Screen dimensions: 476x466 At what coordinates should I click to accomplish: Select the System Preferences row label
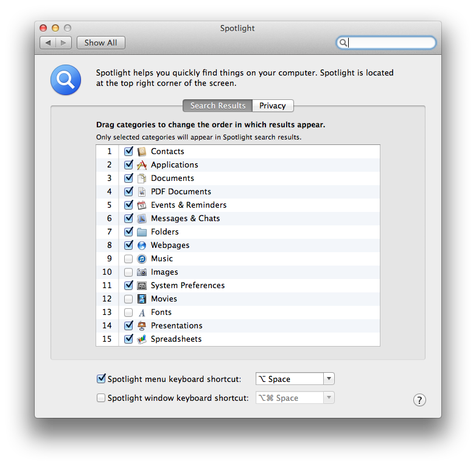(x=187, y=286)
